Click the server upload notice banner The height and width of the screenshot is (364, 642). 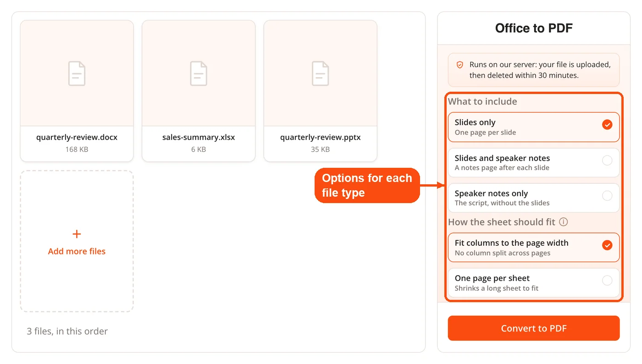click(534, 70)
